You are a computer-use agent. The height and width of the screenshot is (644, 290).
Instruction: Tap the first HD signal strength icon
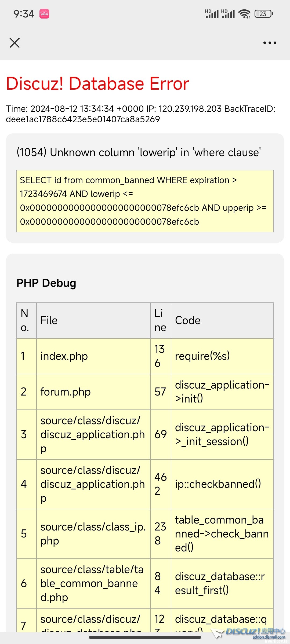coord(212,14)
